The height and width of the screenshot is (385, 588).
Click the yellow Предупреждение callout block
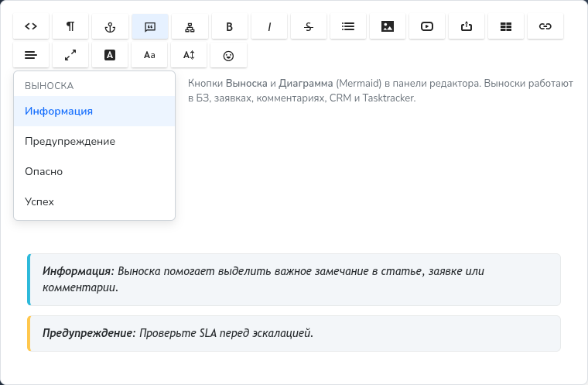click(294, 334)
